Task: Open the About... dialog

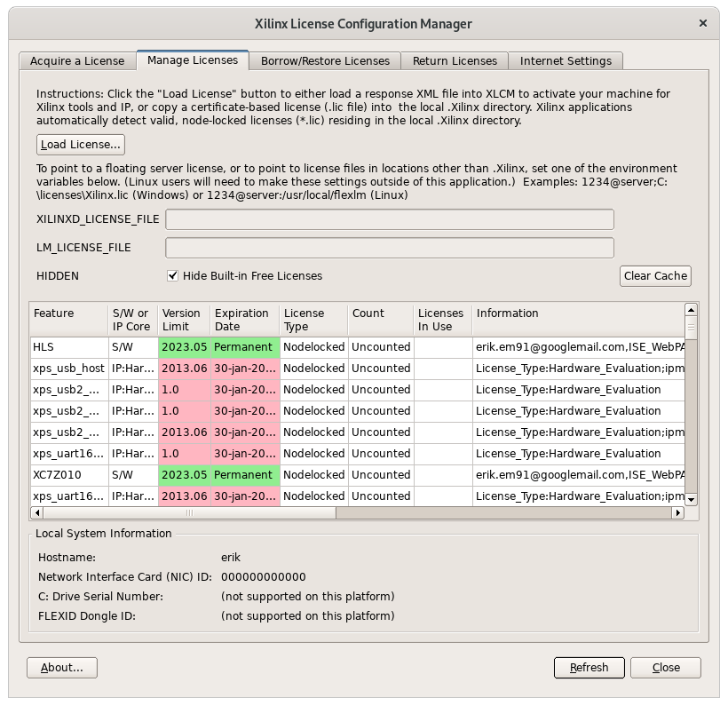Action: pos(62,668)
